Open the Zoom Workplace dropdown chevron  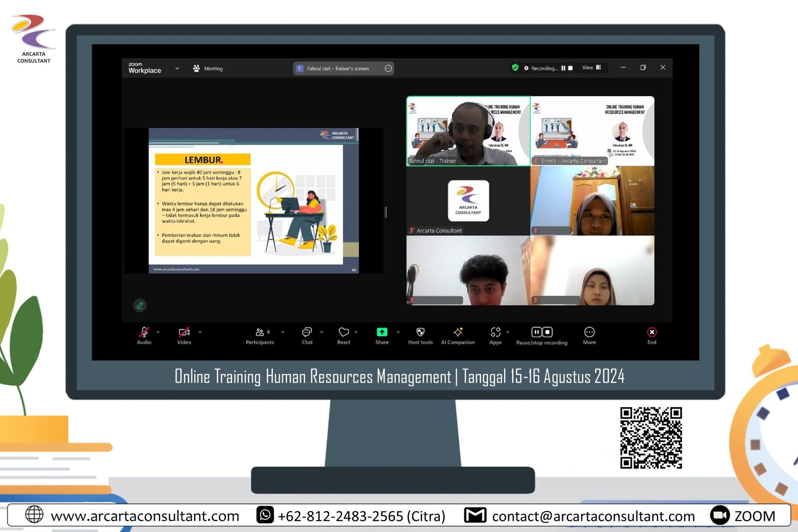coord(177,68)
